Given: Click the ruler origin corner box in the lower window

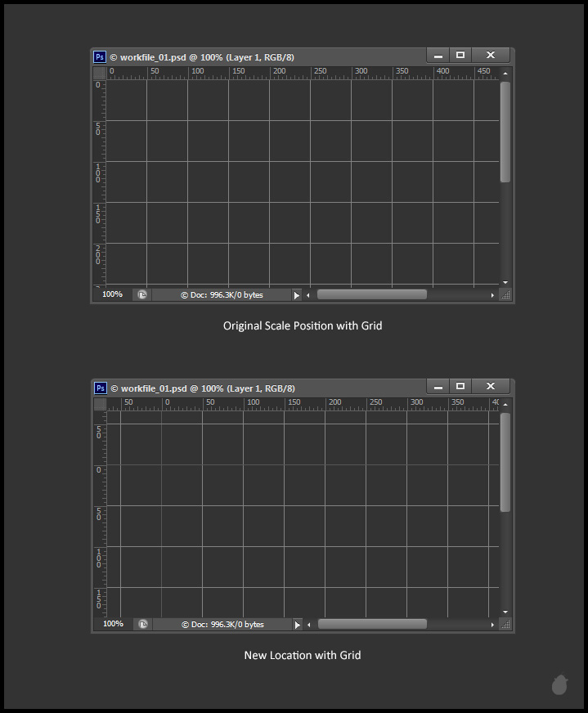Looking at the screenshot, I should point(100,404).
